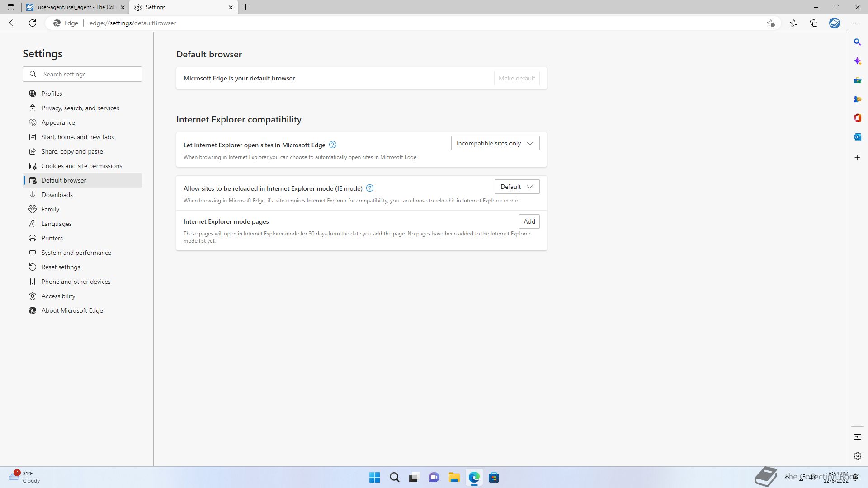Open Share, copy and paste section
The height and width of the screenshot is (488, 868).
coord(82,151)
